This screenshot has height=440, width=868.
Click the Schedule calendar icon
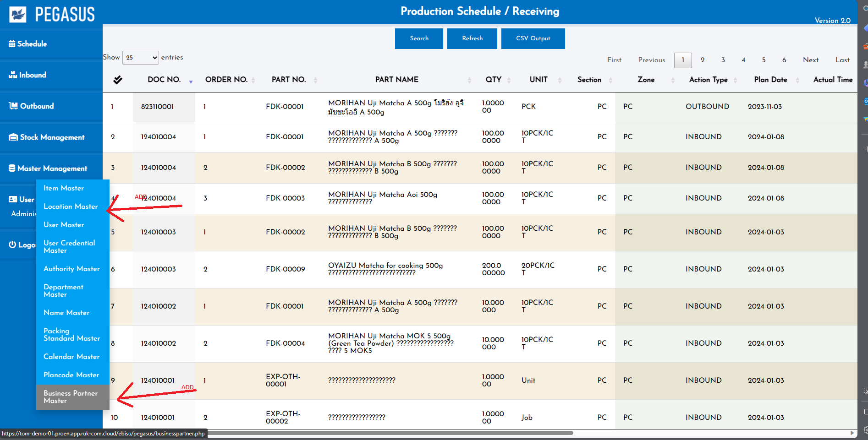(x=12, y=44)
